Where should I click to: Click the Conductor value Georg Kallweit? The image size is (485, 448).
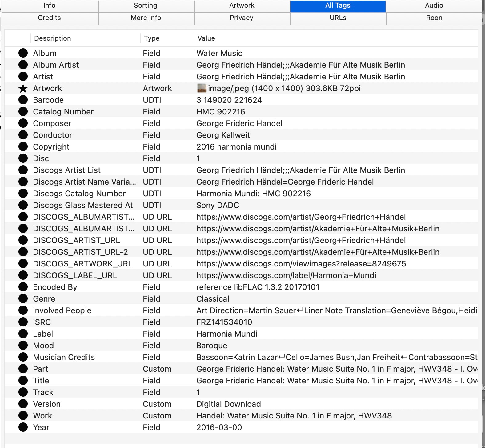(x=223, y=135)
